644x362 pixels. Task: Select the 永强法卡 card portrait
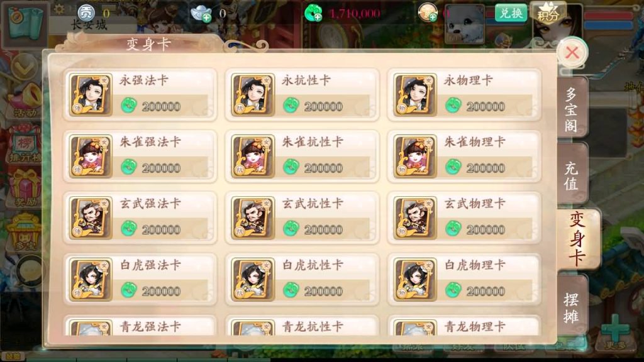point(91,94)
